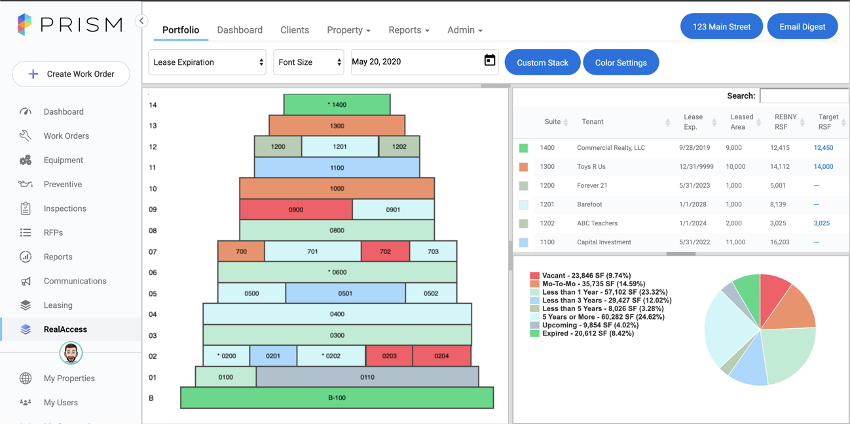850x424 pixels.
Task: Expand the Font Size selector
Action: [x=308, y=62]
